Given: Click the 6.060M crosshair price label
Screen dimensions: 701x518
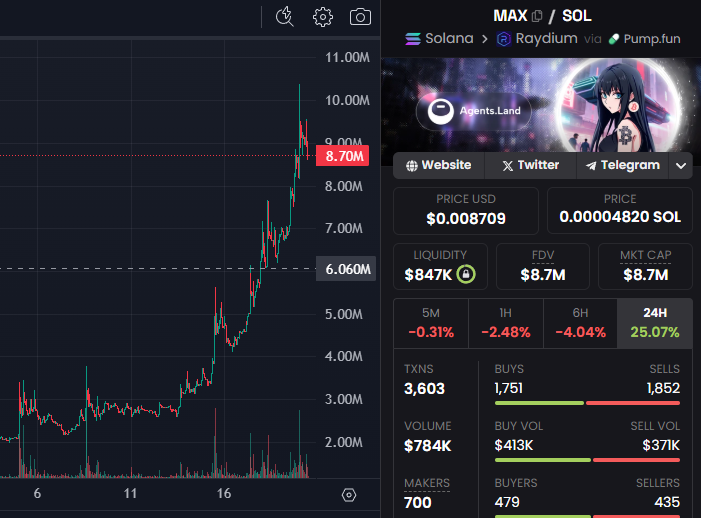Looking at the screenshot, I should pyautogui.click(x=346, y=269).
